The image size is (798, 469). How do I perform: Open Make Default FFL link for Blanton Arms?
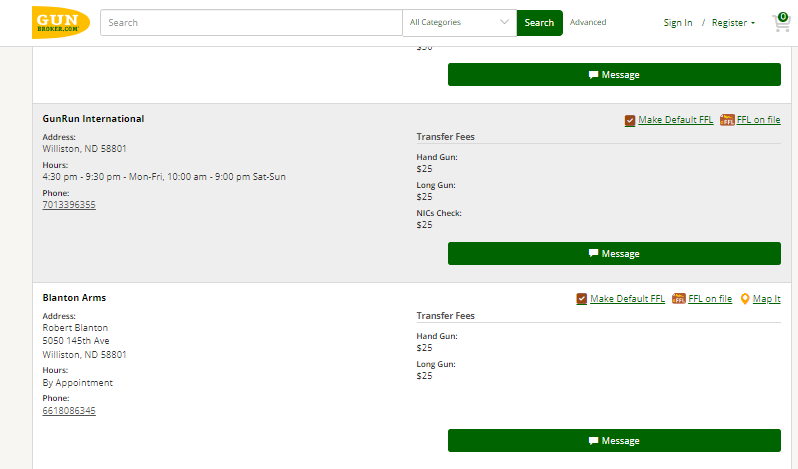click(627, 299)
